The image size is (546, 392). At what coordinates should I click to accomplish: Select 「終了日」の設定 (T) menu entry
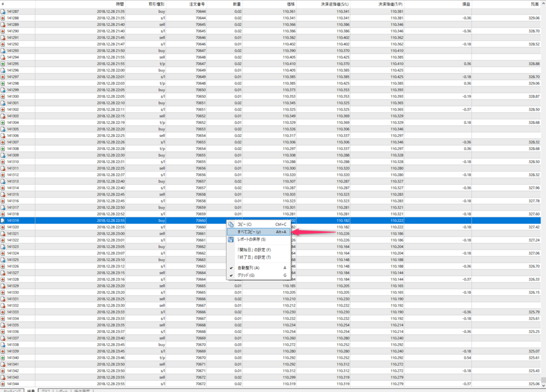[258, 257]
